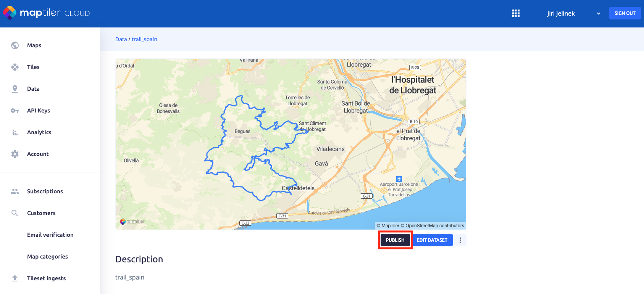Open Tileset ingests in the sidebar
Viewport: 644px width, 294px height.
[47, 278]
